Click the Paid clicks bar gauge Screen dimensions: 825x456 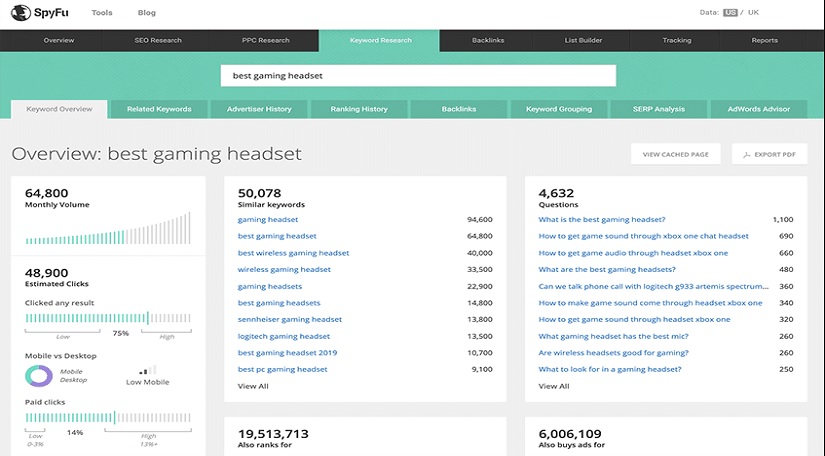(x=108, y=418)
